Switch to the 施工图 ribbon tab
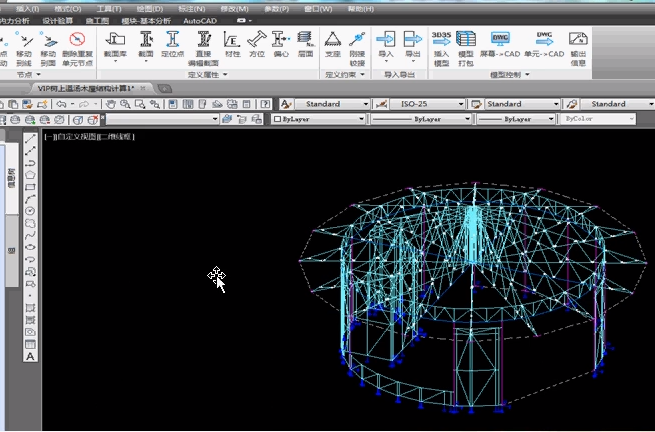The width and height of the screenshot is (655, 432). click(97, 20)
